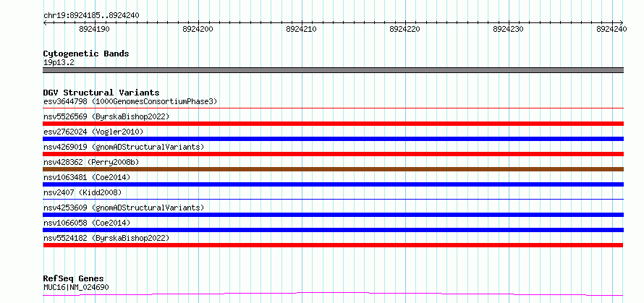Screen dimensions: 644x303
Task: Open variant esv3644798 label
Action: [130, 101]
